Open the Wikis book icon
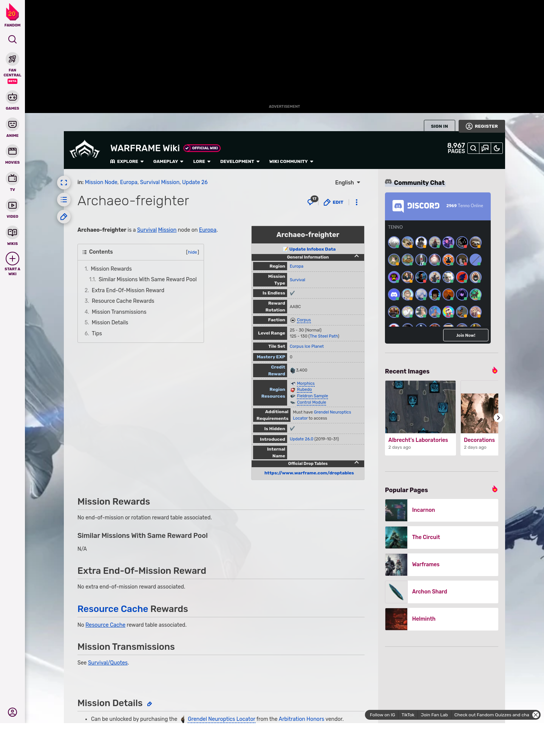The image size is (544, 756). (12, 232)
